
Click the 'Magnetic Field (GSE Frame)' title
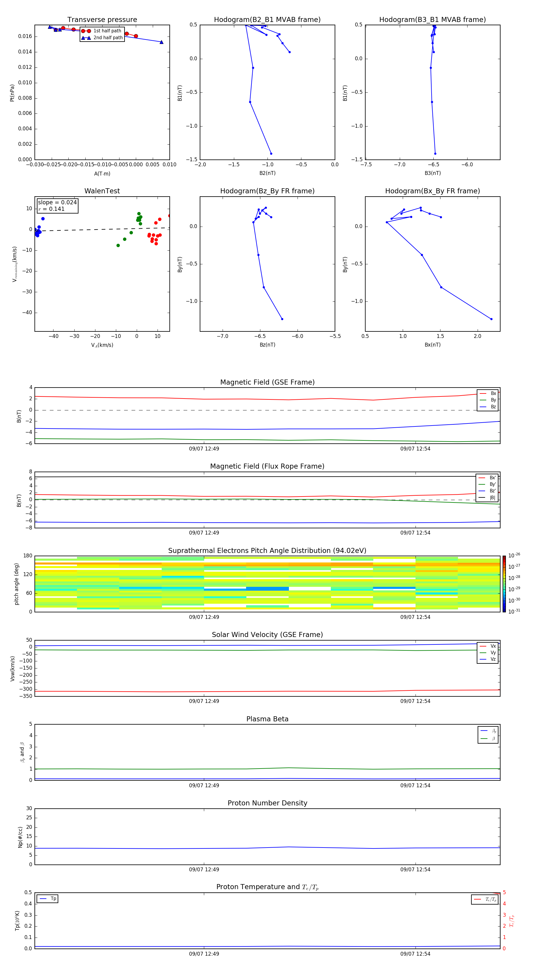click(x=267, y=382)
